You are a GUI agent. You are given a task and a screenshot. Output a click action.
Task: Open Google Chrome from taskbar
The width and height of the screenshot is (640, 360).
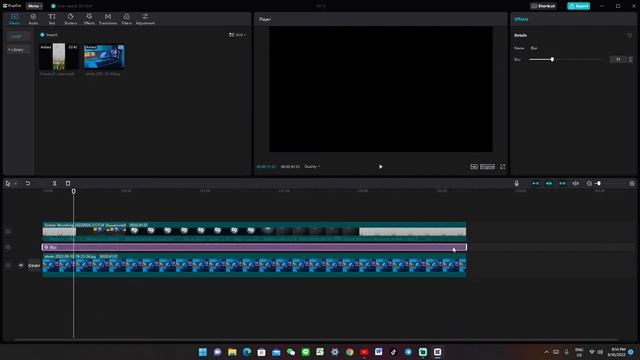point(349,352)
